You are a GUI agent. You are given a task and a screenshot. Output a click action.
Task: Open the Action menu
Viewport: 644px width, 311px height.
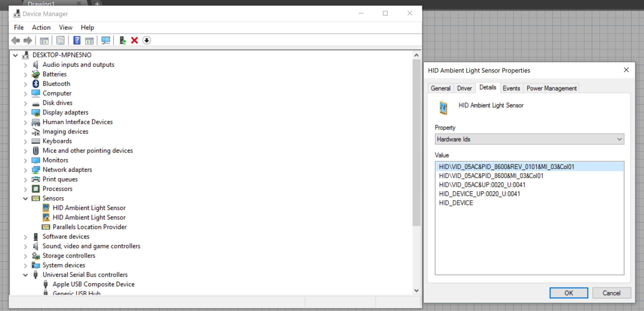41,27
